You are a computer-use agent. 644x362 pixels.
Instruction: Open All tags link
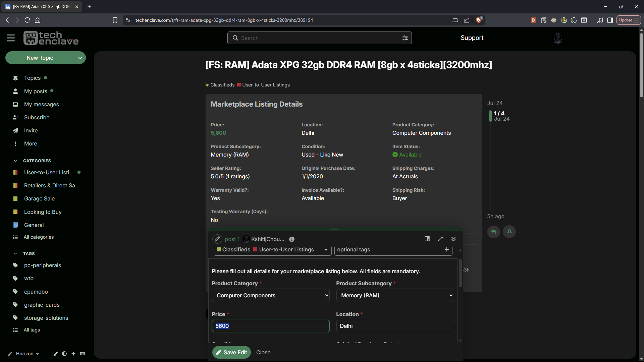32,330
